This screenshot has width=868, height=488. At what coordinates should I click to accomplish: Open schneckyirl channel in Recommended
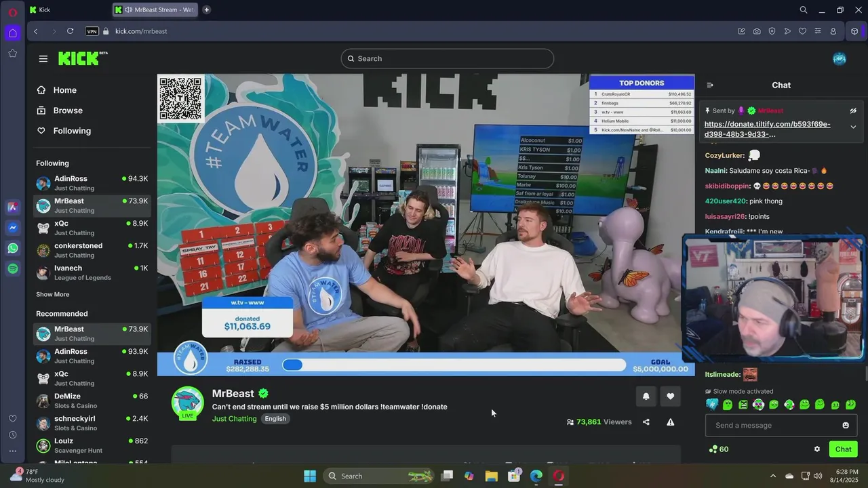(92, 423)
